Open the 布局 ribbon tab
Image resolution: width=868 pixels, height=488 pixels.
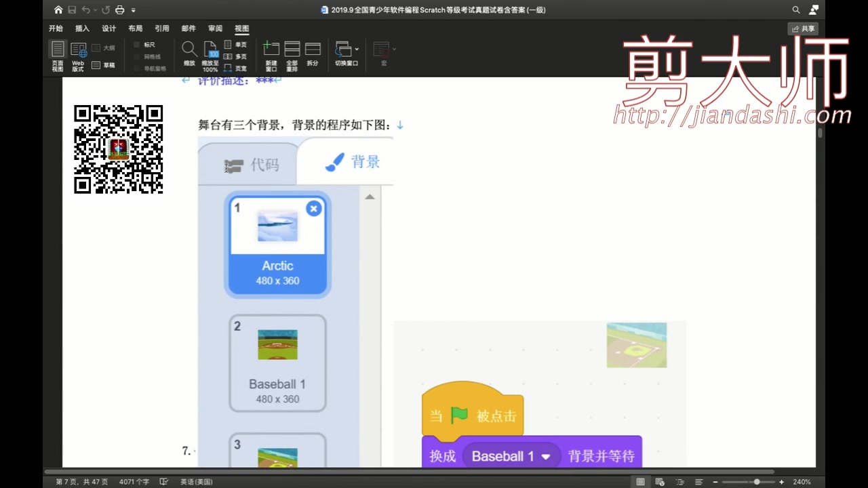pos(135,28)
